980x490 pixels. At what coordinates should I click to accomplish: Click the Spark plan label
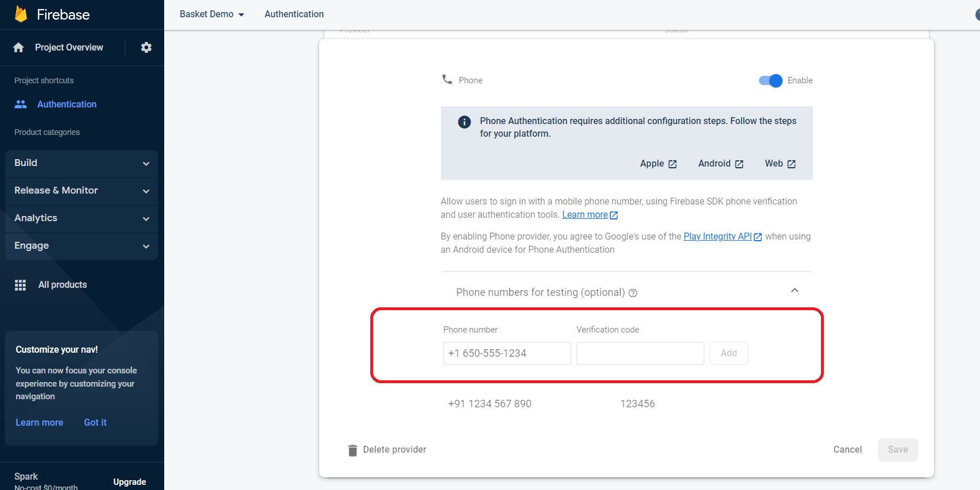pos(26,477)
